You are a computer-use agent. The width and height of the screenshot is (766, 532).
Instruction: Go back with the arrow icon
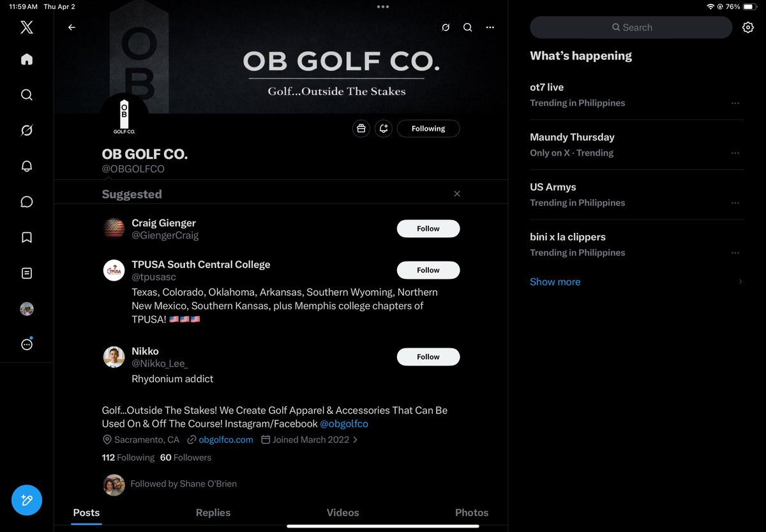71,27
